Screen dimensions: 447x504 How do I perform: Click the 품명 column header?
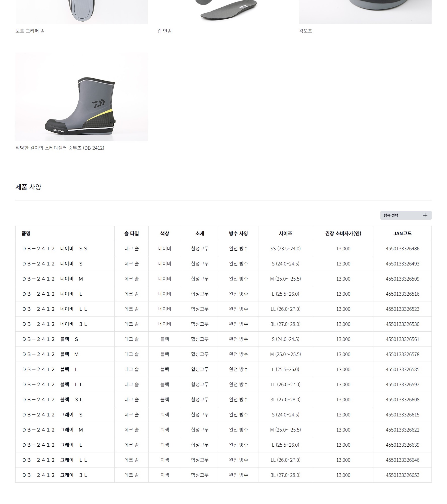pyautogui.click(x=26, y=234)
